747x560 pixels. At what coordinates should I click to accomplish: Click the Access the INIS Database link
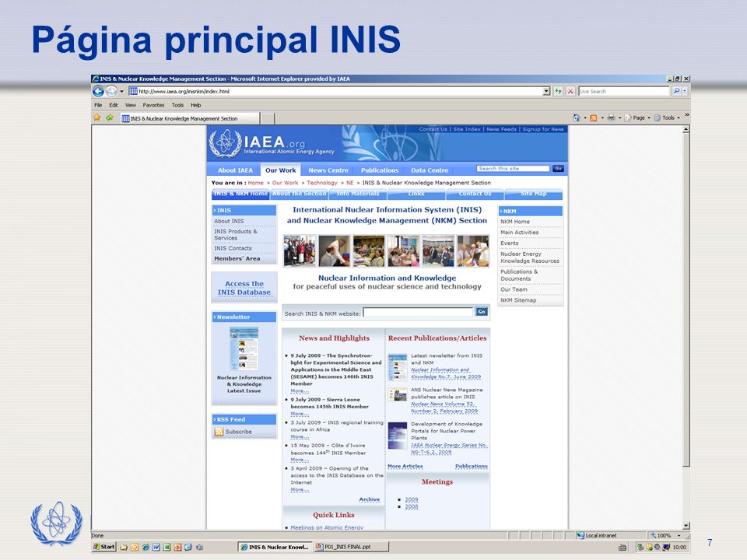point(244,288)
